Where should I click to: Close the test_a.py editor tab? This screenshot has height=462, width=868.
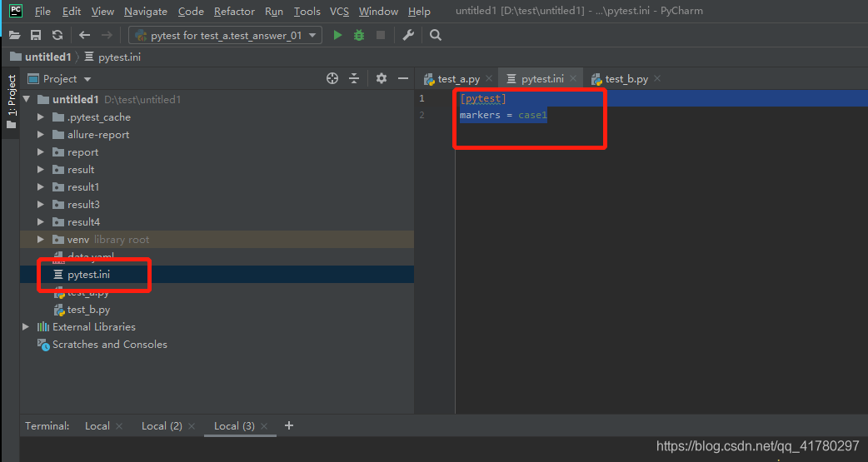point(489,78)
